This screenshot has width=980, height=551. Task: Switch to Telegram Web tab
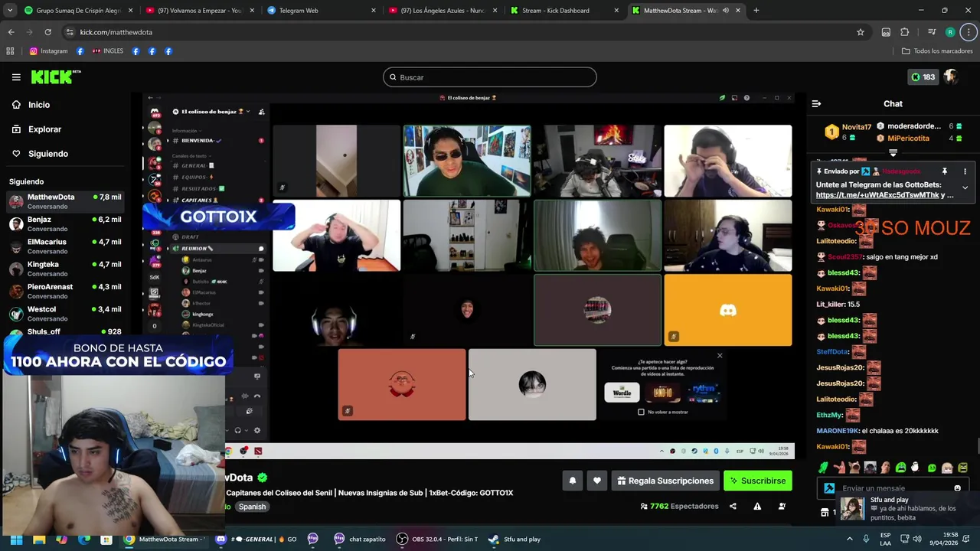322,11
